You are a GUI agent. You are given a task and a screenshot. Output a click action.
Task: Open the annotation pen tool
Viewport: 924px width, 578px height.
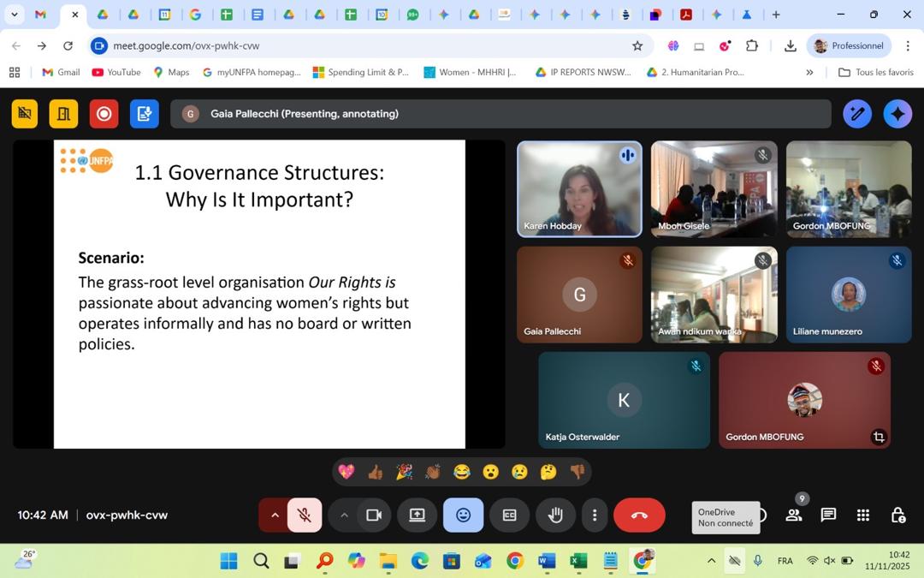856,113
